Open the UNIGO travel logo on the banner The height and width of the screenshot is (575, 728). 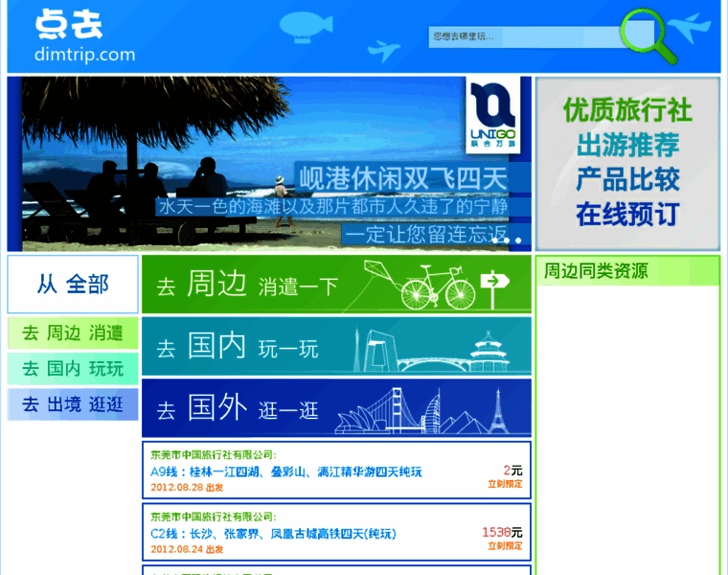(492, 115)
